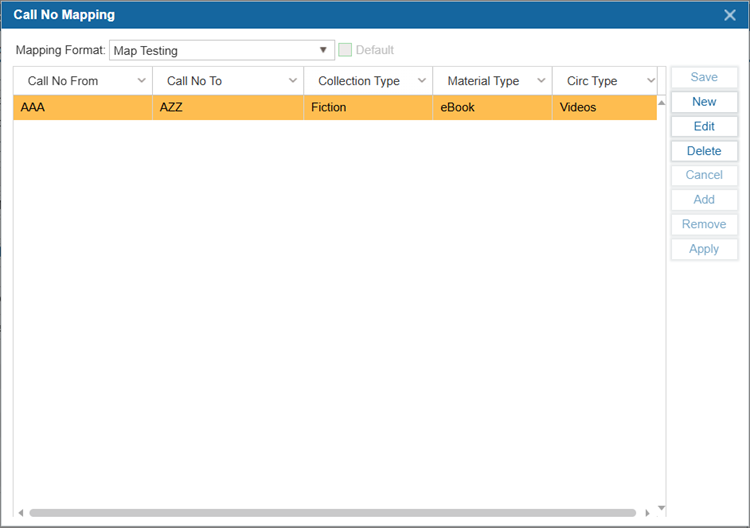Image resolution: width=750 pixels, height=528 pixels.
Task: Expand Collection Type column menu arrow
Action: point(421,81)
